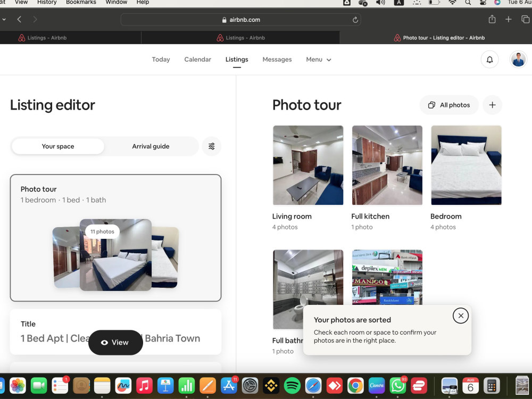The width and height of the screenshot is (532, 399).
Task: Open Reminders from the Dock
Action: (60, 386)
